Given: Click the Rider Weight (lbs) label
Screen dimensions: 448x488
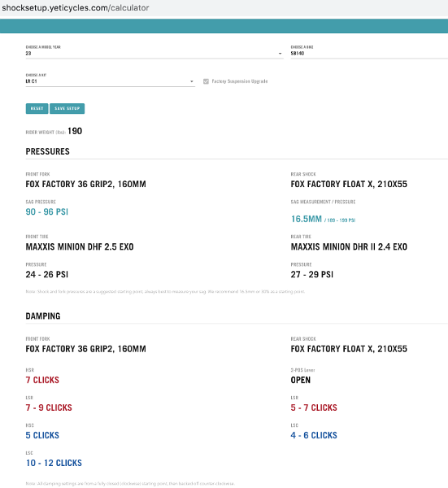Looking at the screenshot, I should [46, 133].
